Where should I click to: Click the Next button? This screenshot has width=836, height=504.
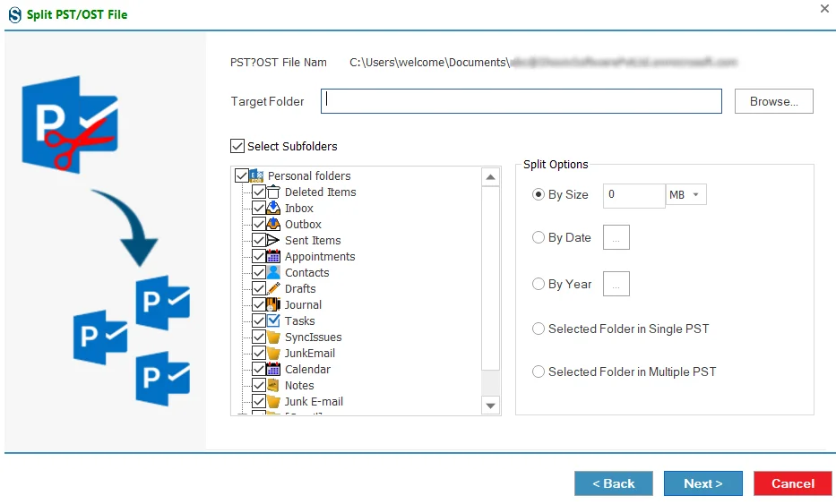pos(702,483)
